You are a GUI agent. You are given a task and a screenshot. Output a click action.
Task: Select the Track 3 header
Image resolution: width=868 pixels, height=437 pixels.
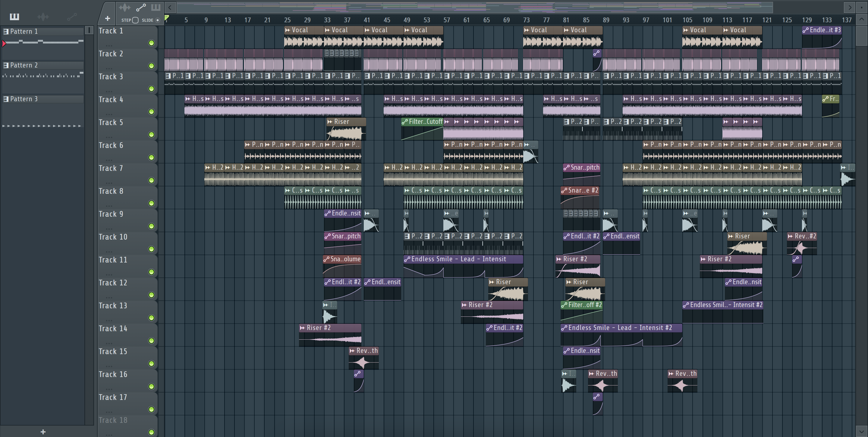click(127, 83)
